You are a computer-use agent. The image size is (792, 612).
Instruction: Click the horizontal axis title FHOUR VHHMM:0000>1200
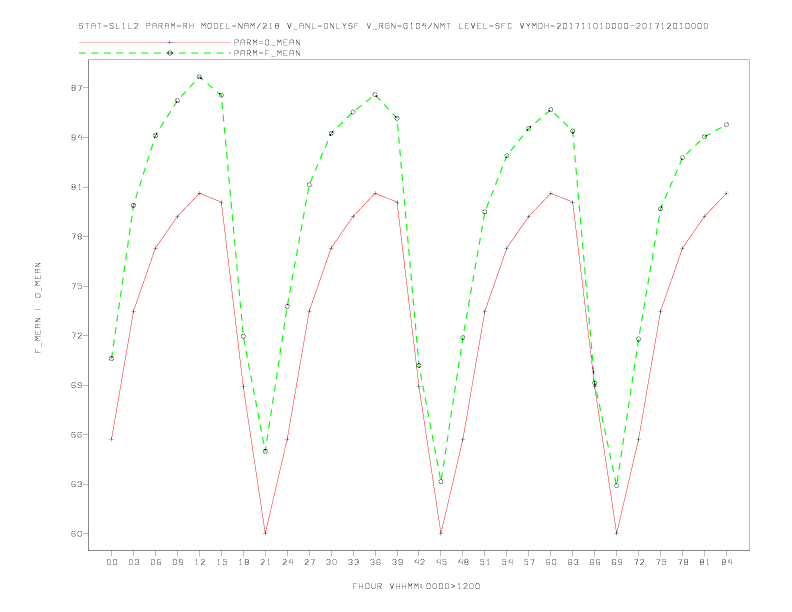pos(416,586)
